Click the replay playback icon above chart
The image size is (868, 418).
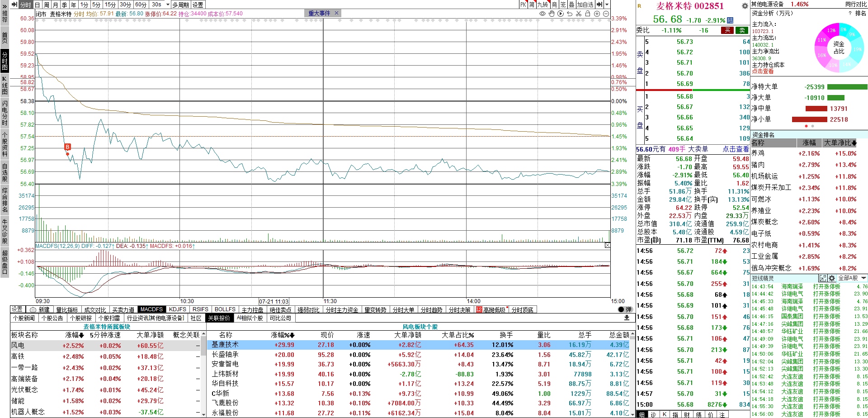pyautogui.click(x=561, y=14)
